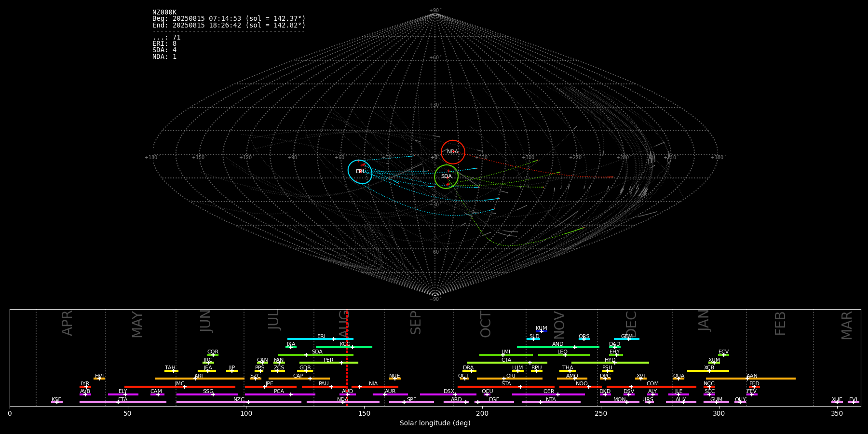The image size is (868, 434).
Task: Select the ERI shower bar in timeline
Action: click(320, 339)
